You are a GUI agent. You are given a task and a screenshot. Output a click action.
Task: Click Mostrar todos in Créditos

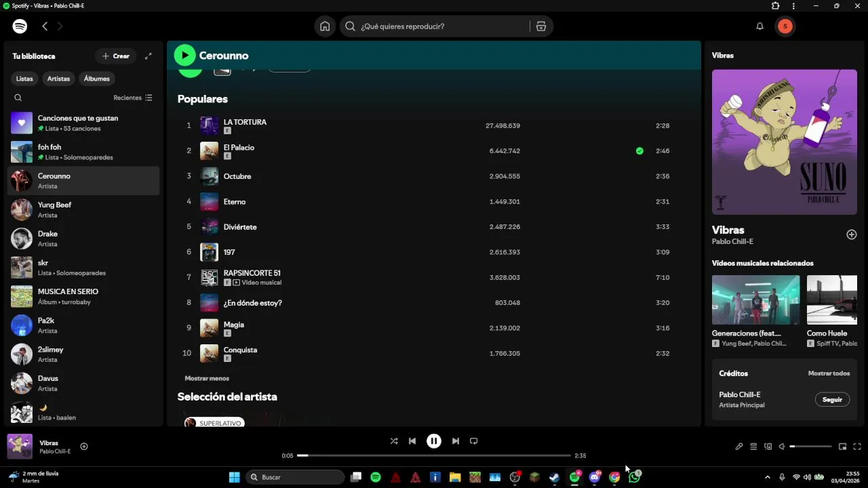pos(829,373)
